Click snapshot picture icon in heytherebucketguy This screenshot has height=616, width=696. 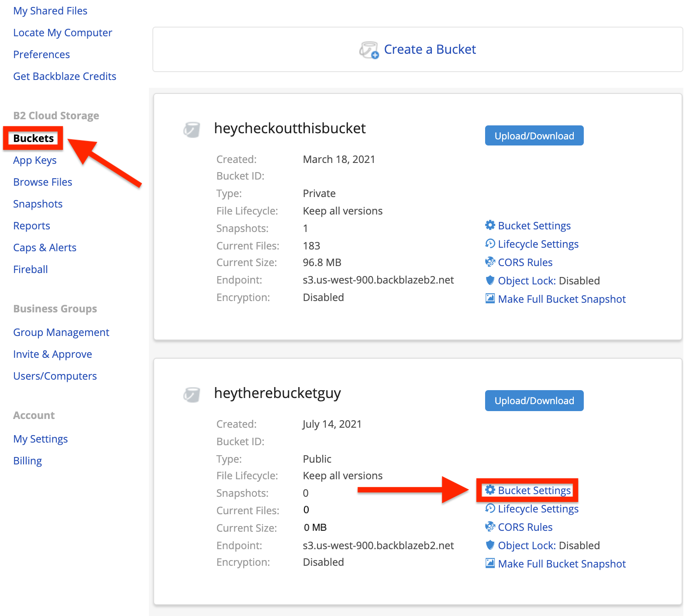coord(490,563)
